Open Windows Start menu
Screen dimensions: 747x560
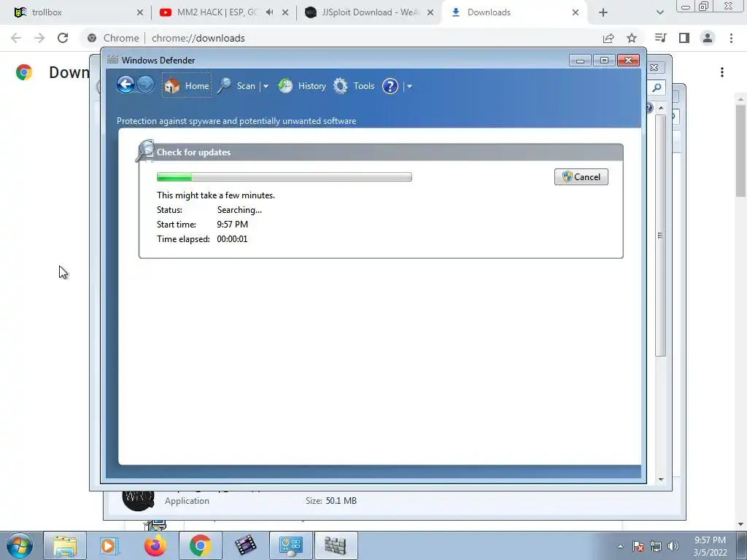(20, 545)
